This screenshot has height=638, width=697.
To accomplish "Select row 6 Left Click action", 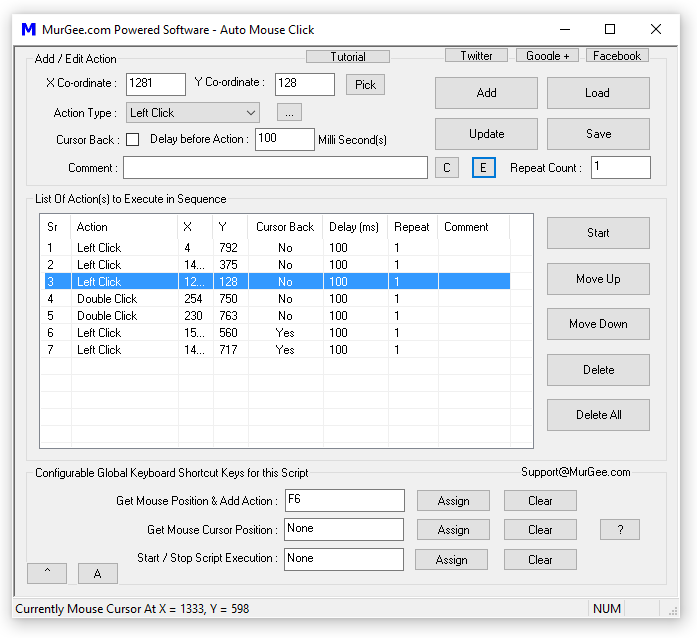I will [277, 333].
